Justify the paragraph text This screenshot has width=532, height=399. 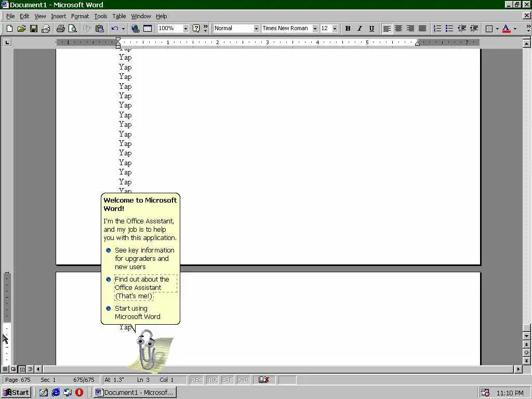point(422,29)
